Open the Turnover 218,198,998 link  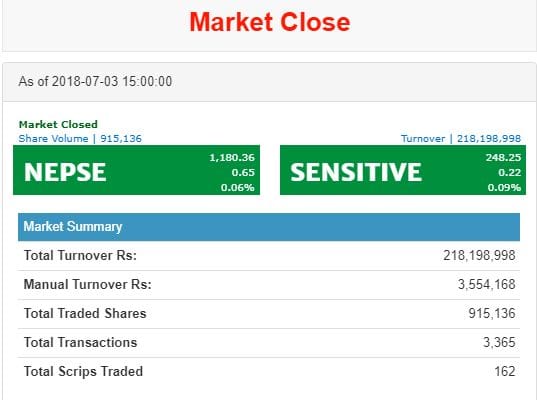[461, 139]
